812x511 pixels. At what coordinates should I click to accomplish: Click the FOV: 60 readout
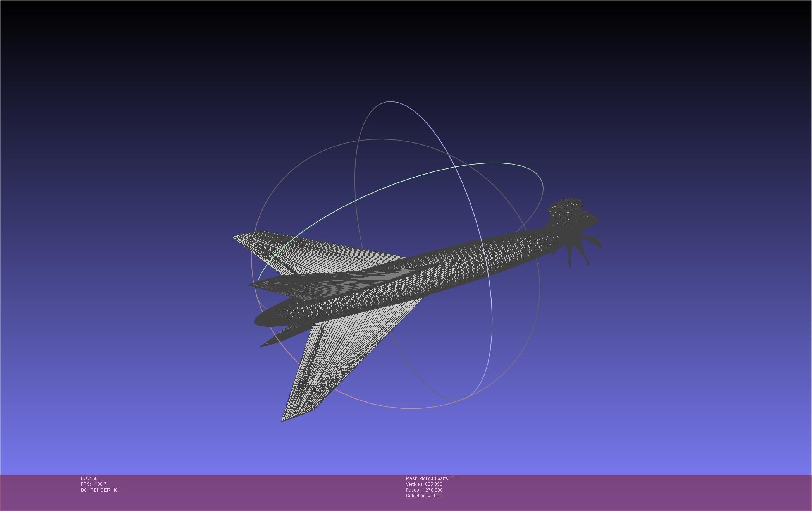click(x=89, y=478)
